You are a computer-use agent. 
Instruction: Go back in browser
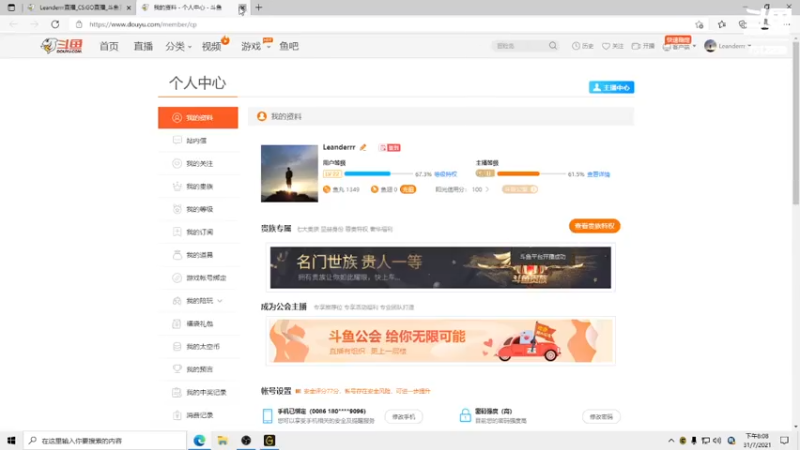click(x=13, y=24)
